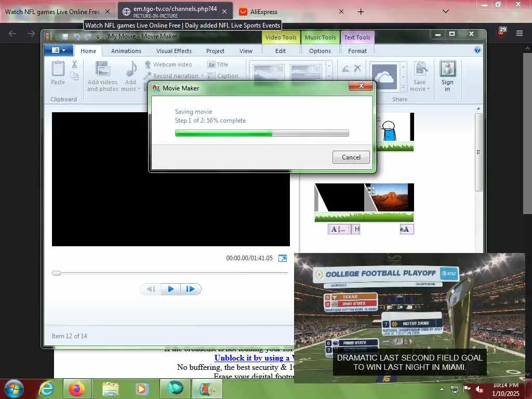Open the Visual Effects ribbon tab
Screen dimensions: 532x399
pos(174,51)
